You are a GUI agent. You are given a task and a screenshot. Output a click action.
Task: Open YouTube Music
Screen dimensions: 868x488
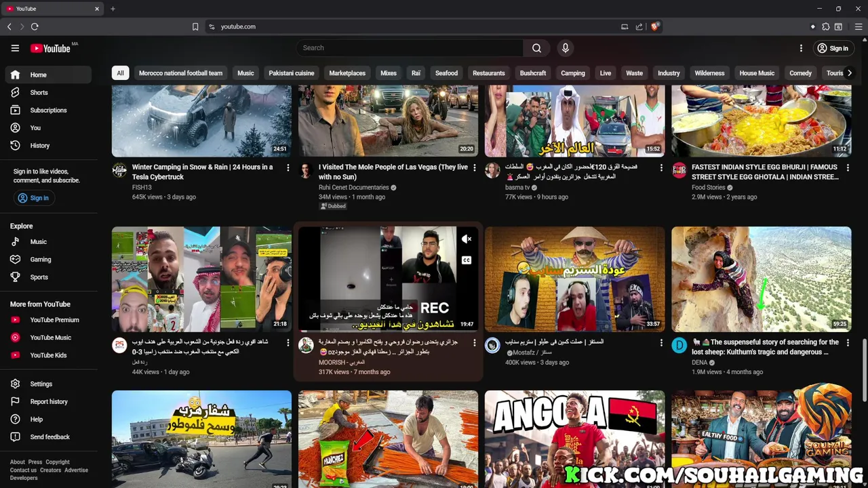(47, 338)
